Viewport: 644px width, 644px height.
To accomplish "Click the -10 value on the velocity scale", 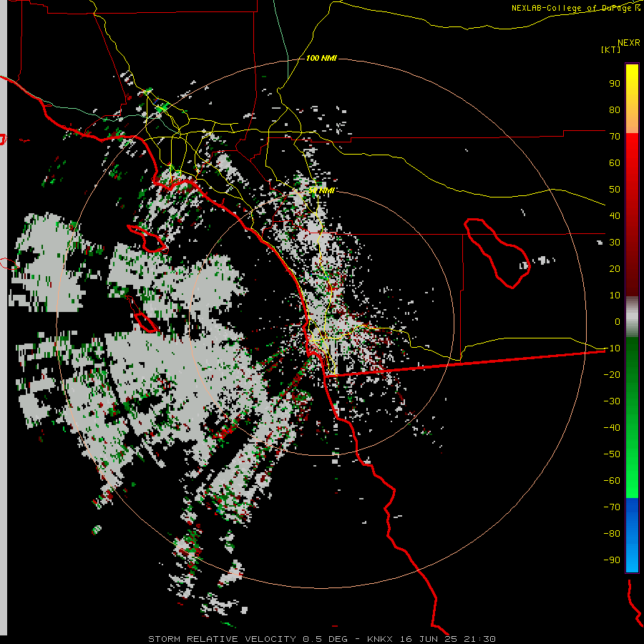I will (612, 348).
